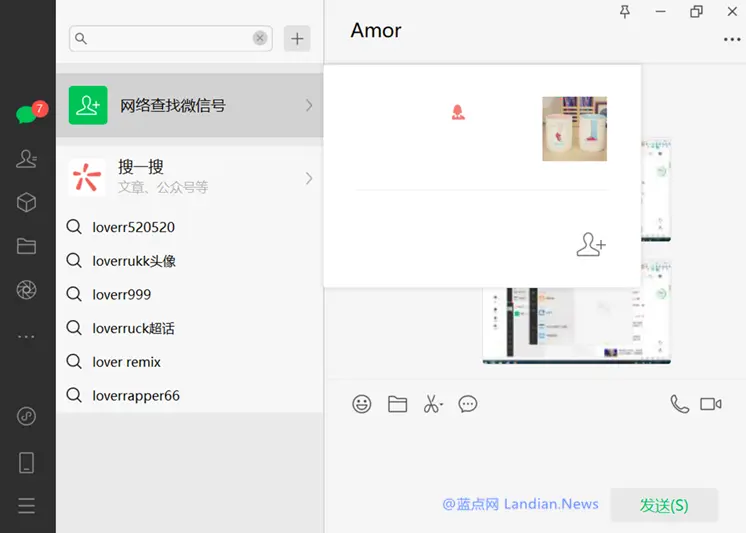
Task: Expand the 搜一搜 search entry
Action: click(190, 177)
